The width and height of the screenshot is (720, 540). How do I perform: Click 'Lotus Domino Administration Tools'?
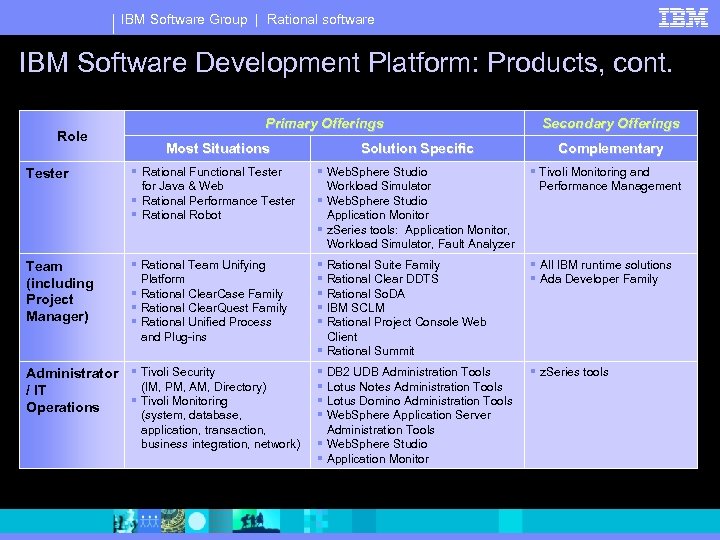tap(420, 401)
